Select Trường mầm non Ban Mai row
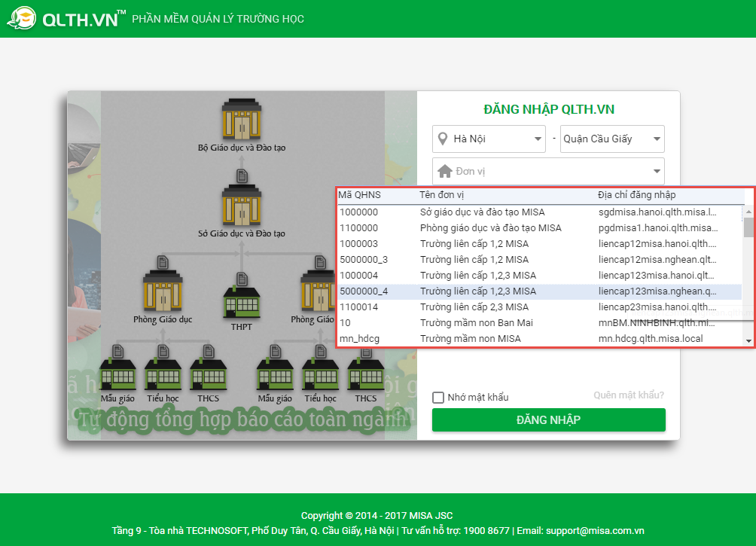This screenshot has width=756, height=546. coord(540,323)
